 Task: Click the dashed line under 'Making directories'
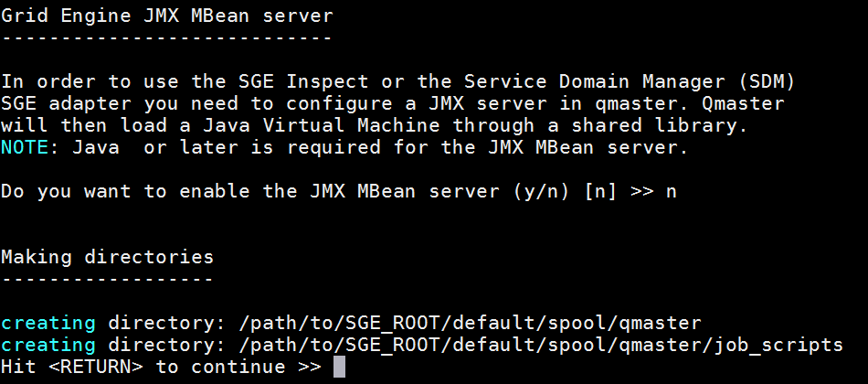coord(108,279)
